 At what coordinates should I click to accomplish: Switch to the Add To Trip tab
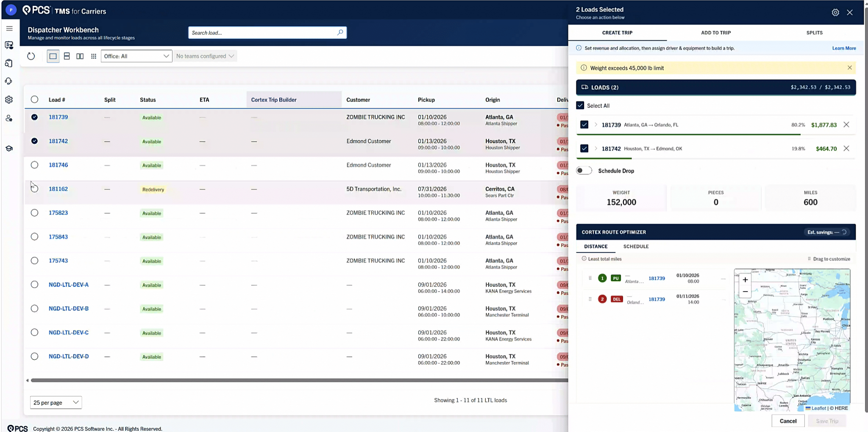click(716, 33)
